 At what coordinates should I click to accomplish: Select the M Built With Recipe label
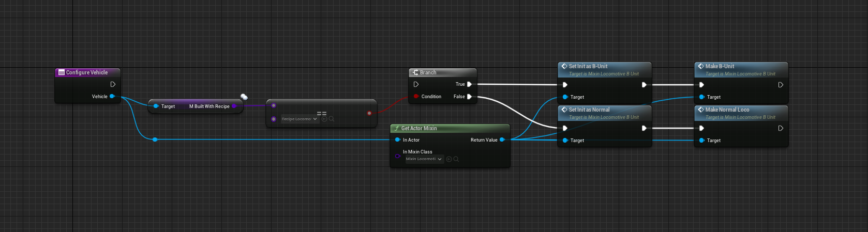pos(209,106)
